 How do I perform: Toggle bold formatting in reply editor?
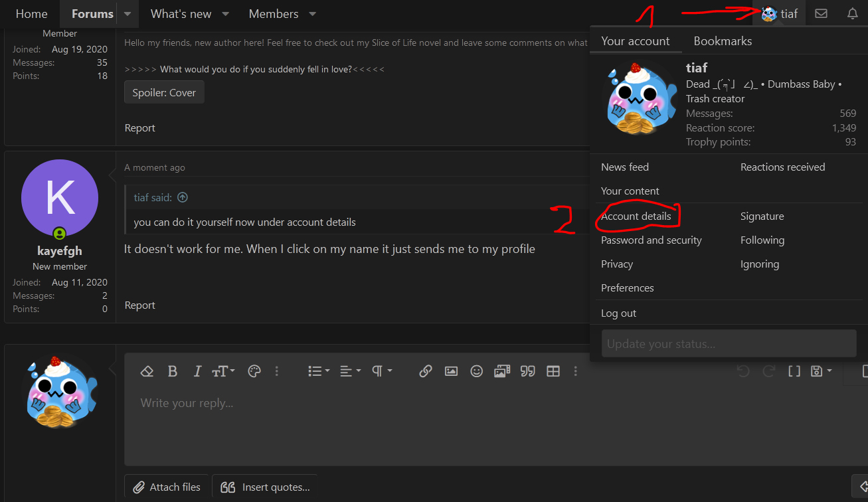click(x=173, y=371)
